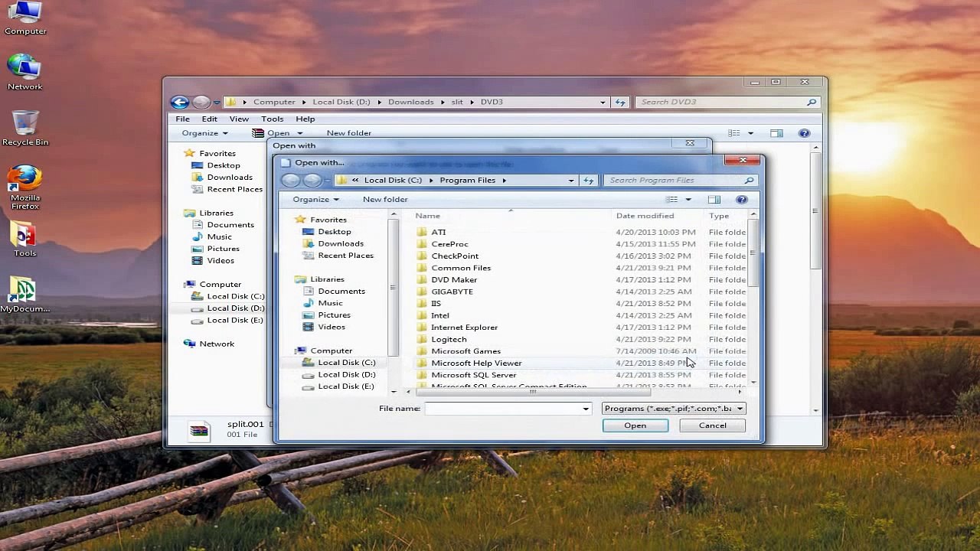The height and width of the screenshot is (551, 980).
Task: Open the View menu
Action: [x=239, y=119]
